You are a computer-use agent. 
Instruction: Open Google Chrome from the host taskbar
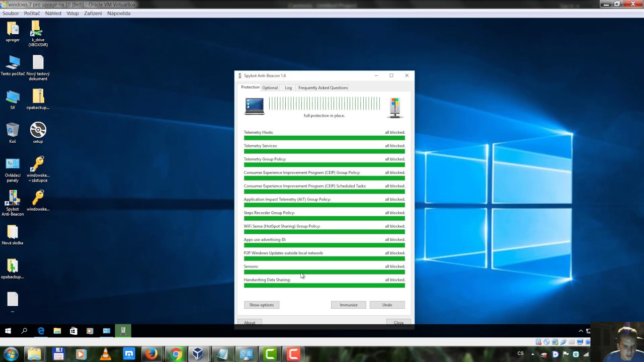pyautogui.click(x=176, y=354)
